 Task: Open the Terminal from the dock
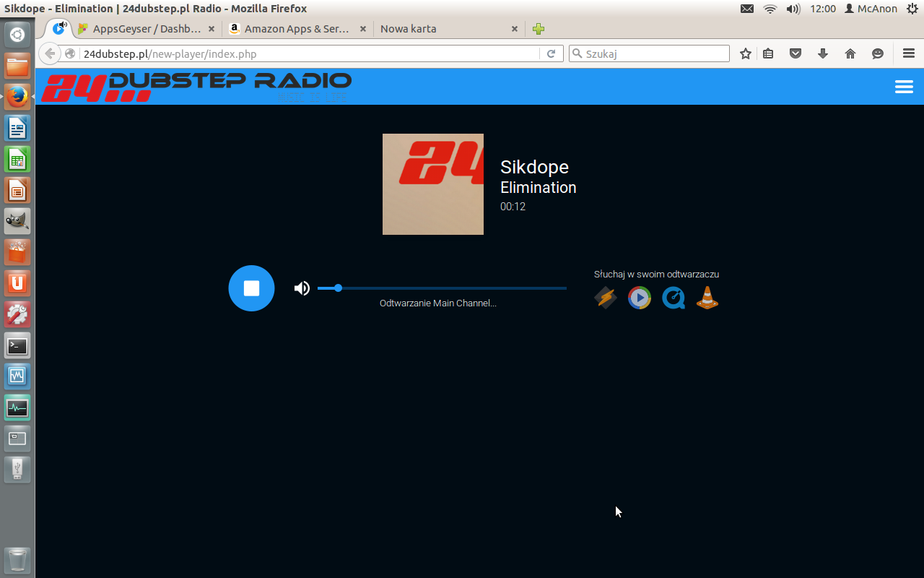coord(17,345)
